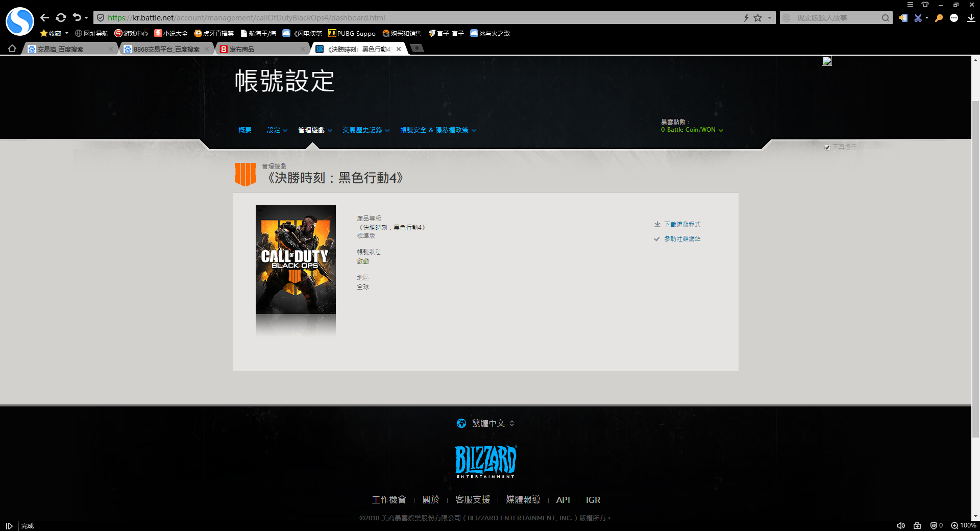Close the 交易猫_百度搜索 tab
This screenshot has width=980, height=531.
111,49
